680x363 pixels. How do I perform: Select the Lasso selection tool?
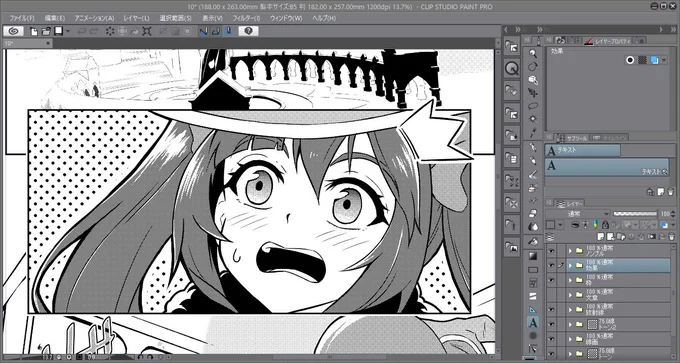[x=533, y=105]
